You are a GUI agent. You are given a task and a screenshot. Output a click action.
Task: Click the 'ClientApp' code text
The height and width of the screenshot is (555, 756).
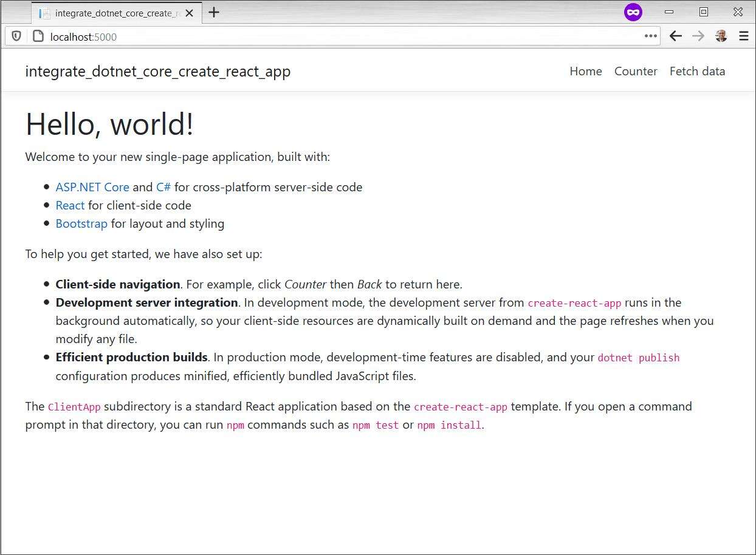point(74,407)
